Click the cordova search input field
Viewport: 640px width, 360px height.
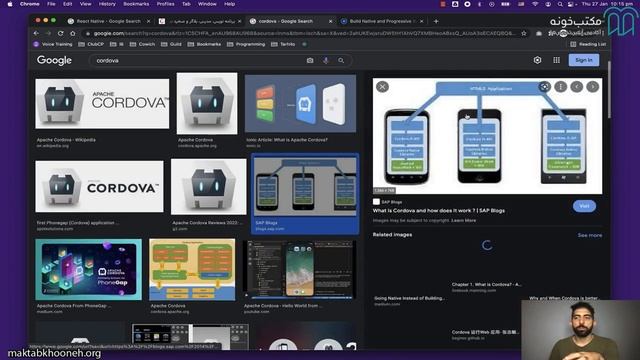pyautogui.click(x=199, y=60)
